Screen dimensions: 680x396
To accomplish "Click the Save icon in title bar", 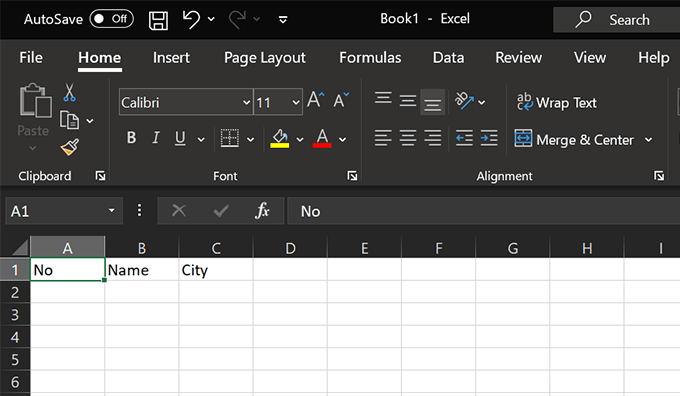I will 158,20.
